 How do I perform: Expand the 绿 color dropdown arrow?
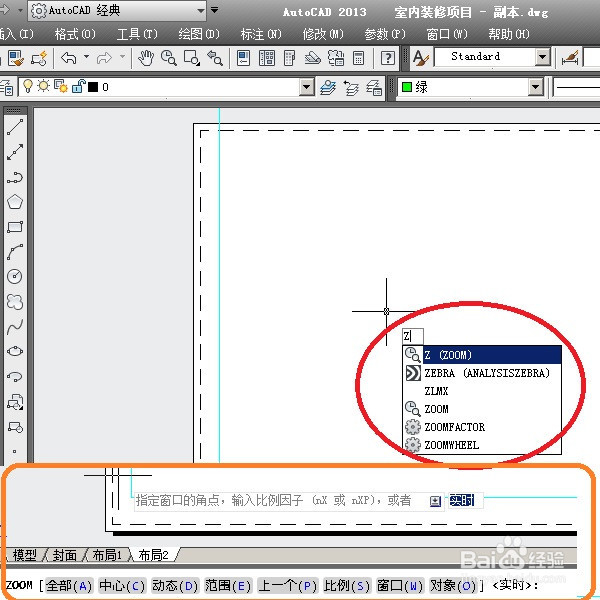click(536, 87)
